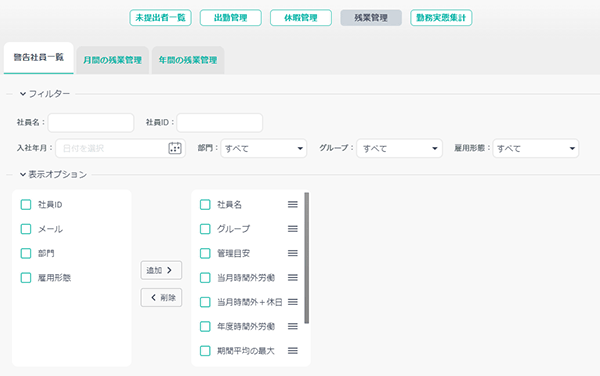
Task: Click the 社員名 filter input field
Action: pyautogui.click(x=91, y=123)
